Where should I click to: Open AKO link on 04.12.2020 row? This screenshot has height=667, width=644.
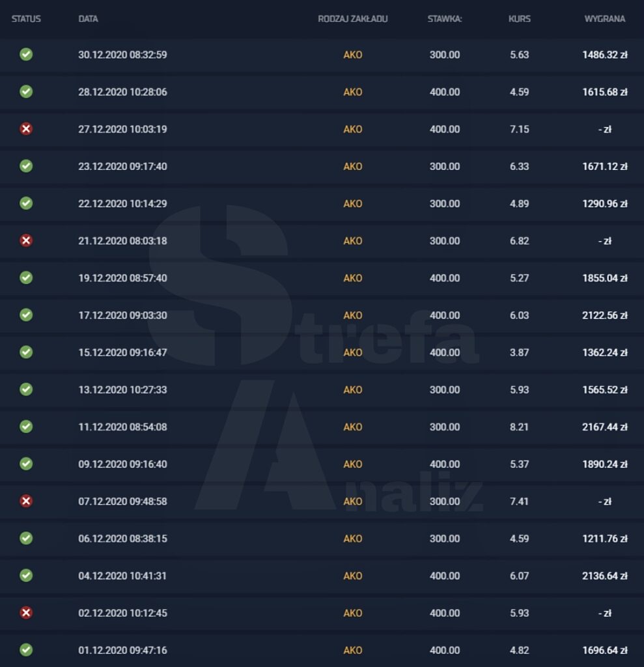click(353, 576)
